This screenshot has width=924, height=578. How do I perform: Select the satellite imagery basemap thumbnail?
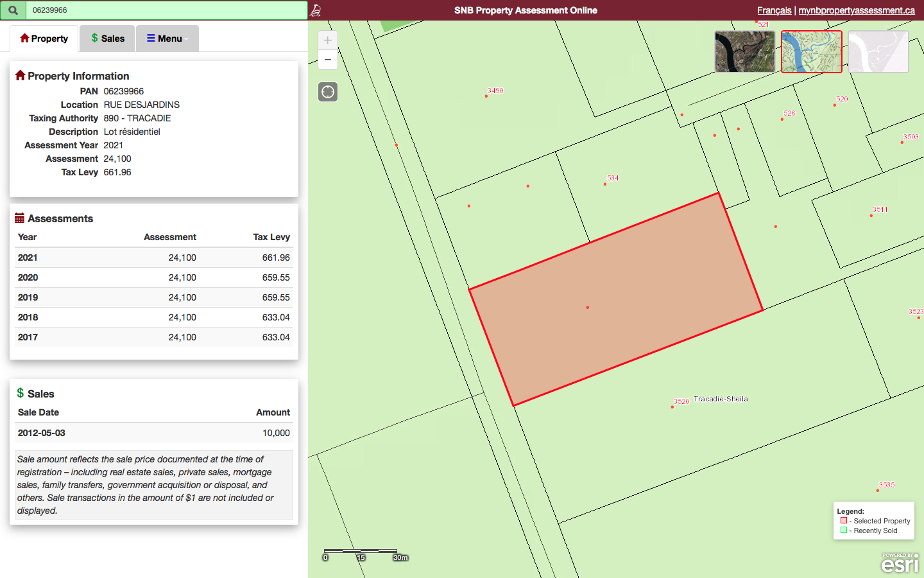[x=745, y=51]
